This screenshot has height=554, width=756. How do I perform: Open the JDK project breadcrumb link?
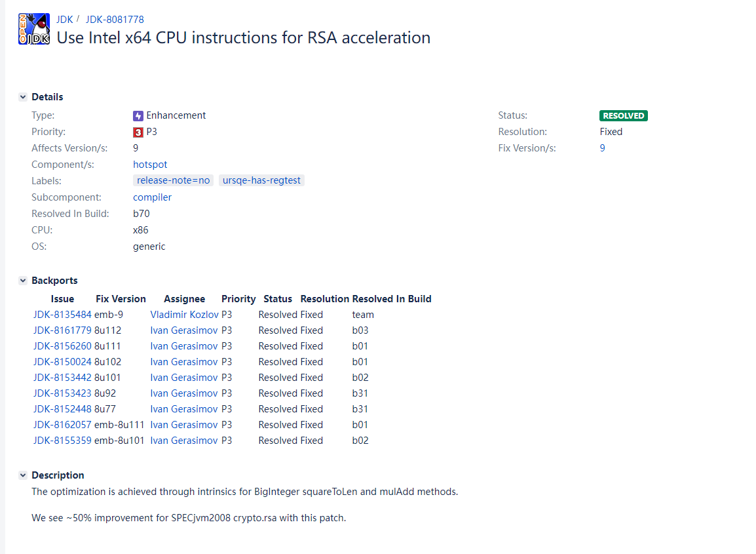(x=65, y=19)
